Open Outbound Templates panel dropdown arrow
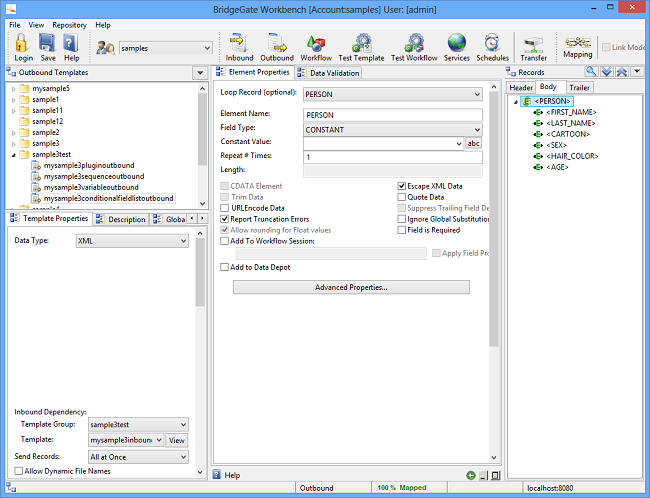The image size is (650, 498). [200, 73]
